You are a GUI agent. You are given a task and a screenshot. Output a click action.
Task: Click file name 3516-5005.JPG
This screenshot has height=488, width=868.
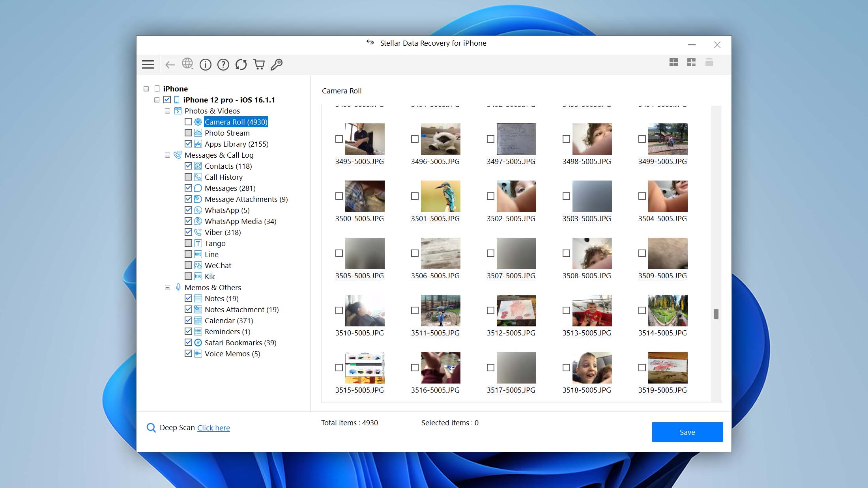pos(435,390)
